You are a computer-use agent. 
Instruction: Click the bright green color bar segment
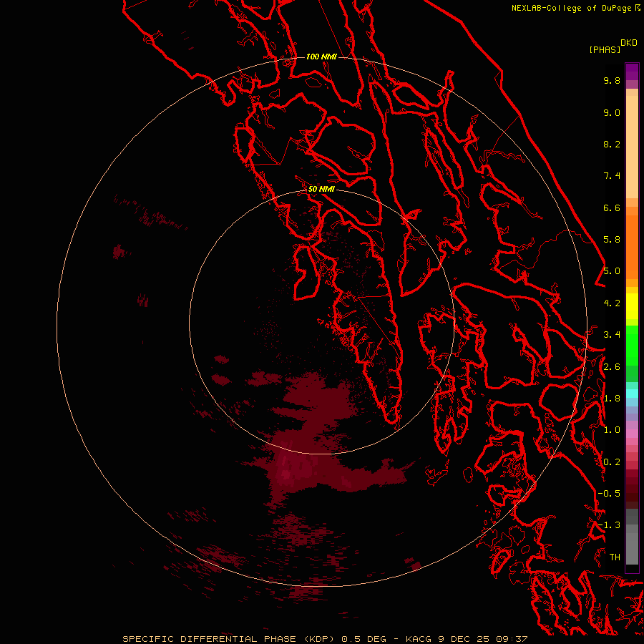pyautogui.click(x=632, y=346)
